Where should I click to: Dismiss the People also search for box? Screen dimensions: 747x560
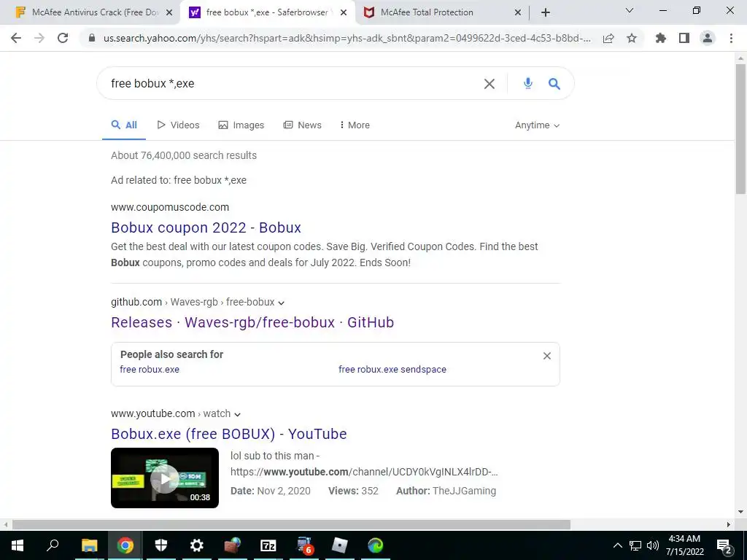point(547,356)
